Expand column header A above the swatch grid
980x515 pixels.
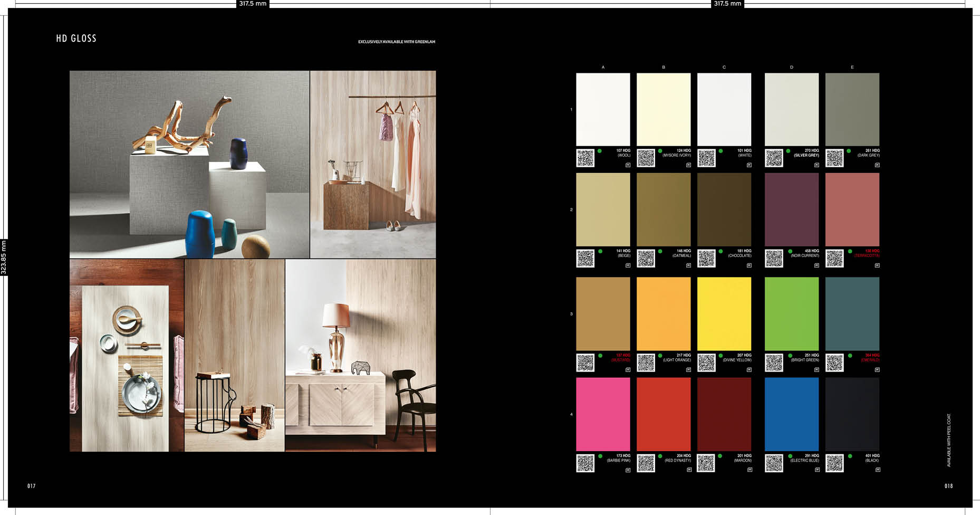(603, 67)
